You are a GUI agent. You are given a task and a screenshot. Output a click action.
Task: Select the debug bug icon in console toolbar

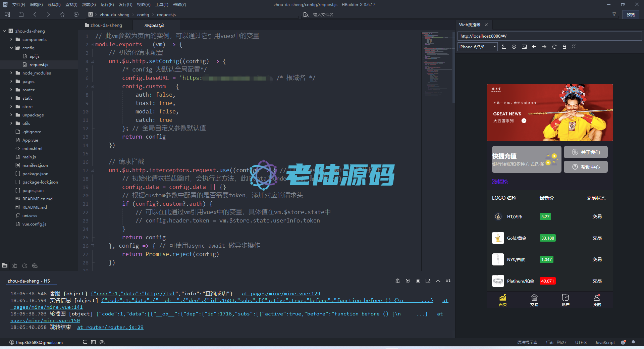click(x=398, y=281)
